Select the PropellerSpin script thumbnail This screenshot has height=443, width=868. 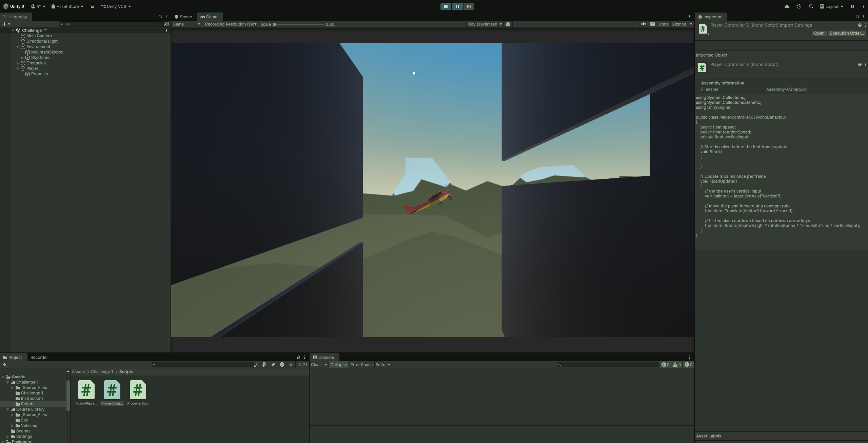pos(138,390)
